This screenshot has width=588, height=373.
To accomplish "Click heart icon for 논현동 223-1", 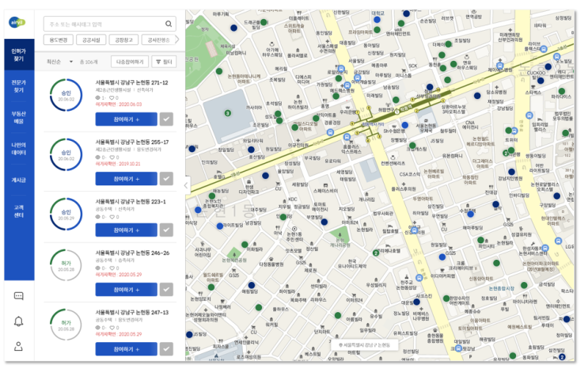I will click(112, 217).
